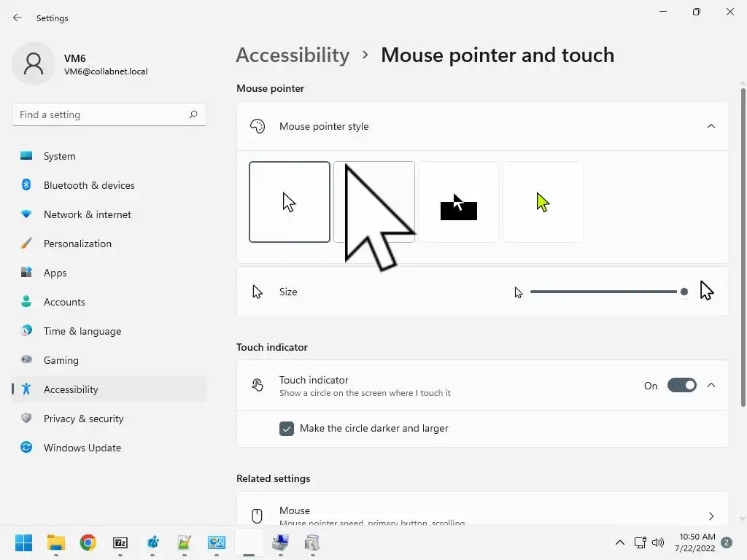Open Apps settings
The width and height of the screenshot is (747, 560).
coord(109,273)
